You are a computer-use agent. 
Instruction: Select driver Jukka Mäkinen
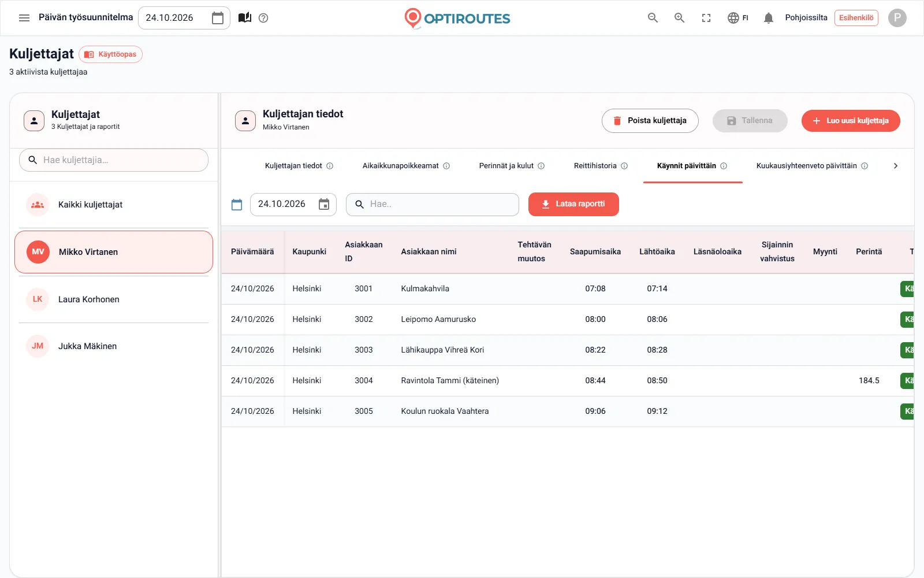click(x=114, y=346)
